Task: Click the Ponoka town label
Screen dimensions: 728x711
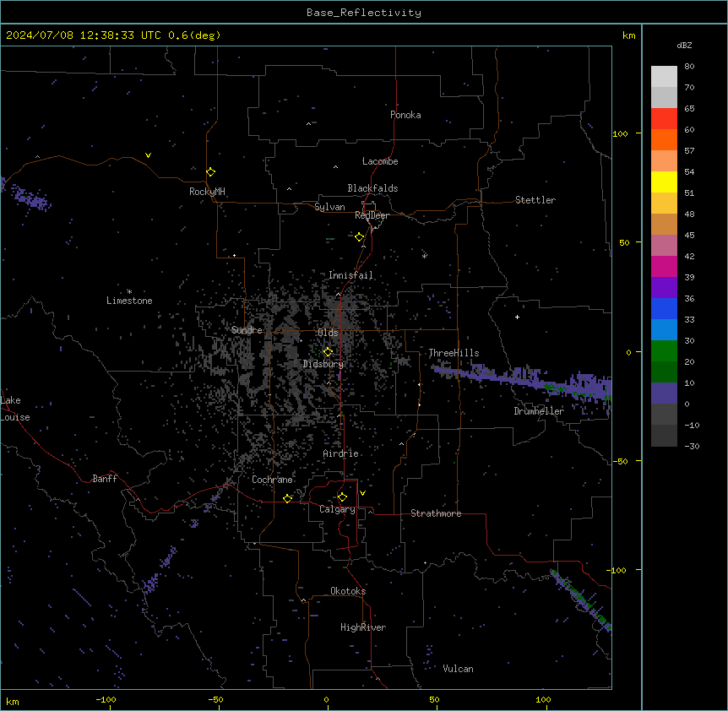Action: click(405, 115)
